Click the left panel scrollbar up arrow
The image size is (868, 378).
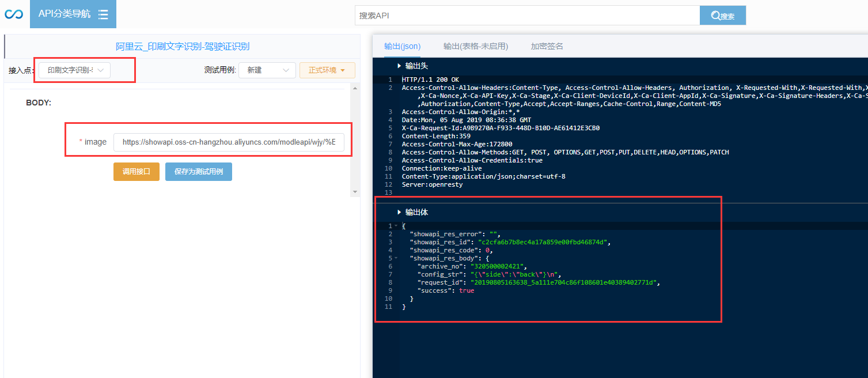coord(355,88)
